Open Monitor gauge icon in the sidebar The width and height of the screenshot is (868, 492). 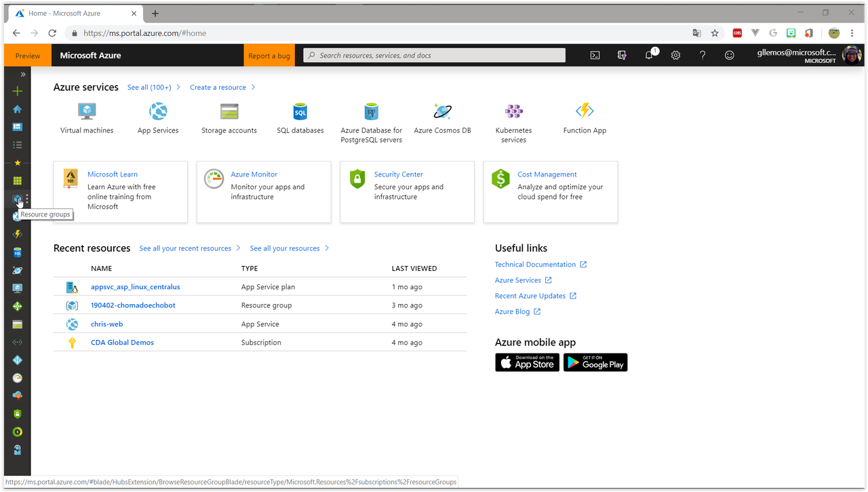(18, 378)
